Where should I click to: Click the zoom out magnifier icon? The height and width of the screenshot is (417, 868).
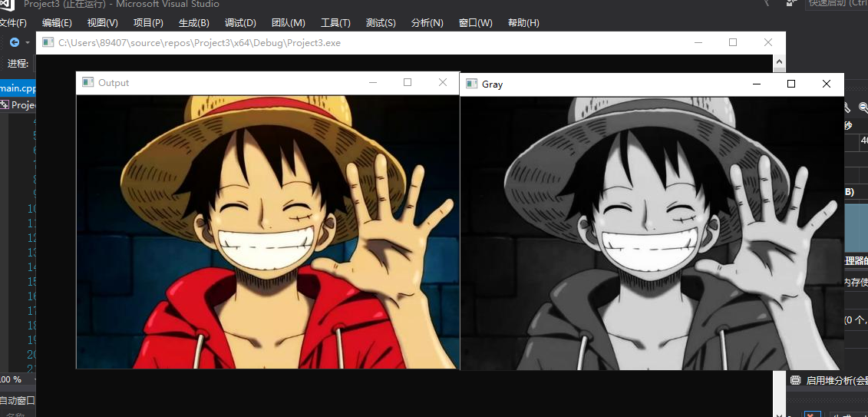[x=863, y=108]
